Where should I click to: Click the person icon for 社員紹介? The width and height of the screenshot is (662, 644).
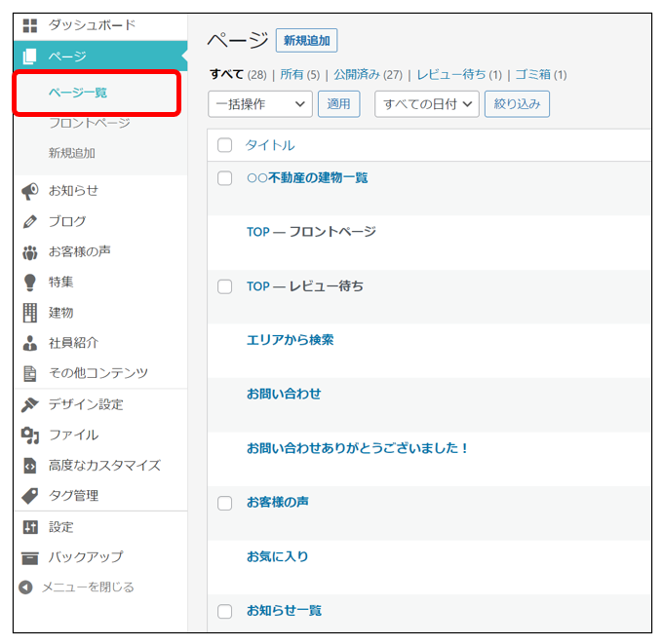[29, 343]
